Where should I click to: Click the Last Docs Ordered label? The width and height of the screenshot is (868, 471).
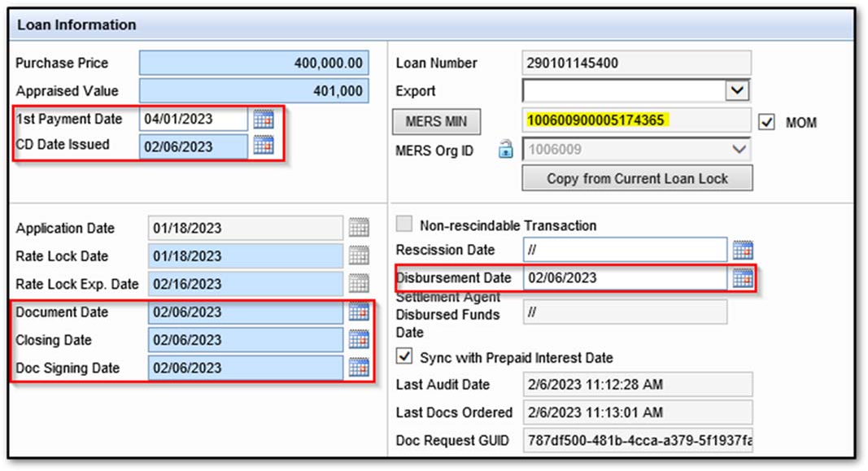point(454,412)
